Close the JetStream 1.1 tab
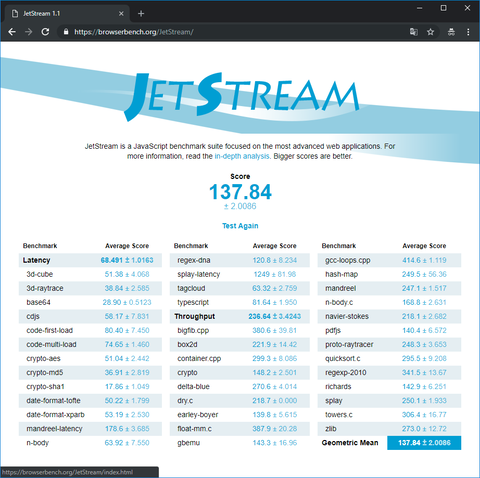This screenshot has height=478, width=480. pyautogui.click(x=121, y=14)
